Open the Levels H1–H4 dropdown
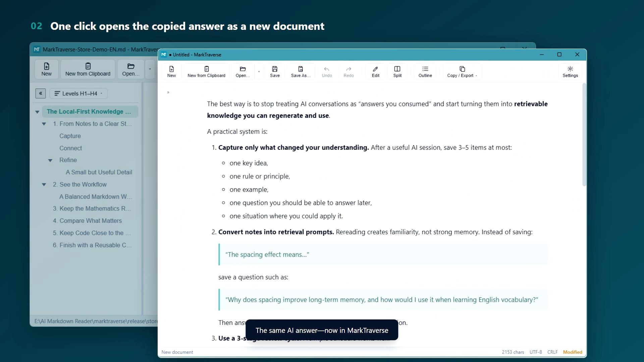644x362 pixels. [x=79, y=94]
